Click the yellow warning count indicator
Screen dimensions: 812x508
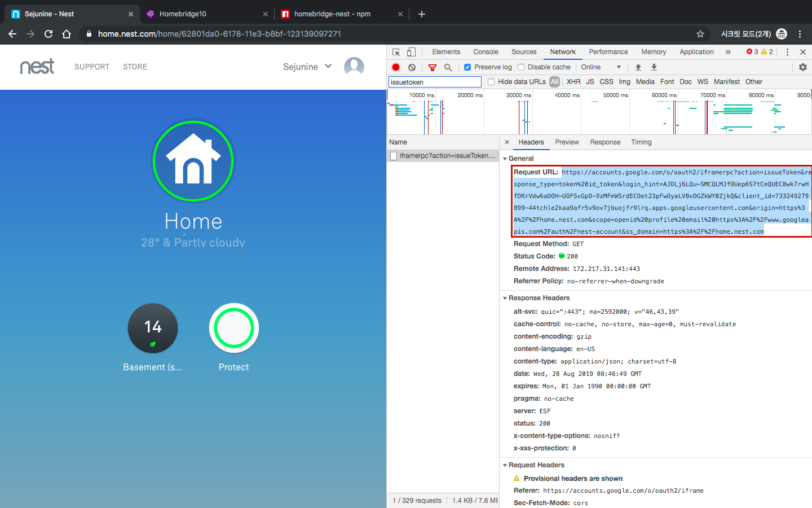(767, 52)
